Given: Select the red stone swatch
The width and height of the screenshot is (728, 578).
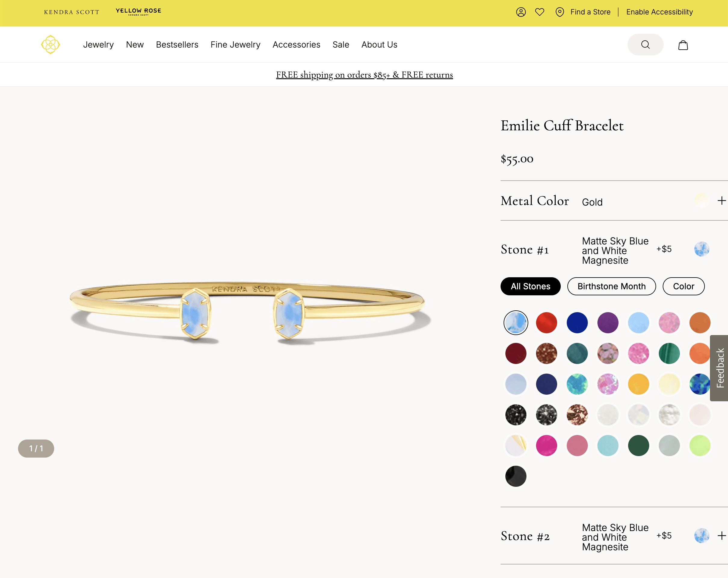Looking at the screenshot, I should (x=546, y=323).
